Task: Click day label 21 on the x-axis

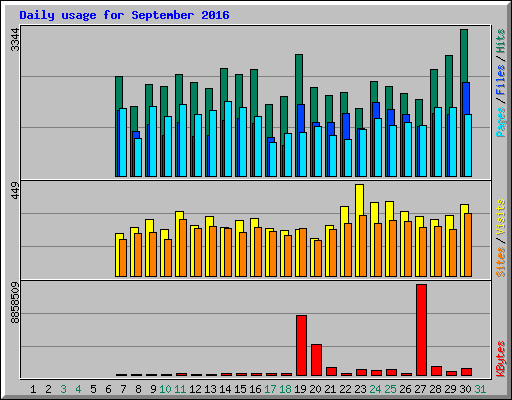Action: pyautogui.click(x=330, y=389)
